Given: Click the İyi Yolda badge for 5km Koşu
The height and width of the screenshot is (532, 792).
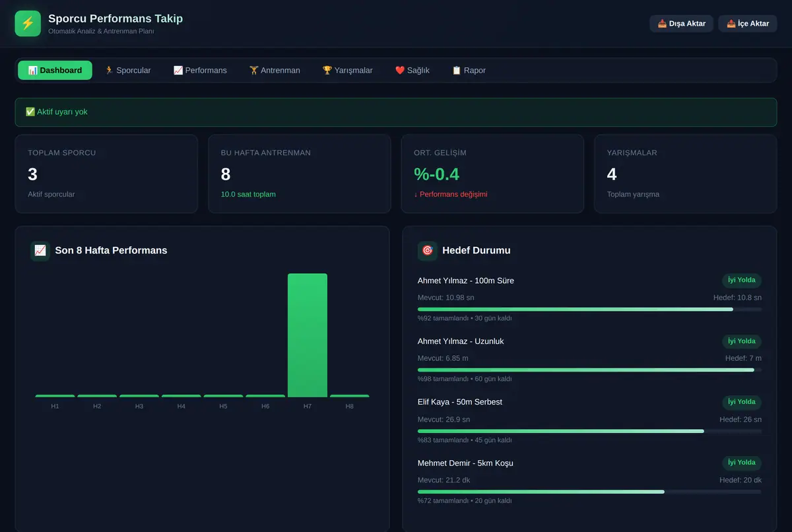Looking at the screenshot, I should pos(742,463).
